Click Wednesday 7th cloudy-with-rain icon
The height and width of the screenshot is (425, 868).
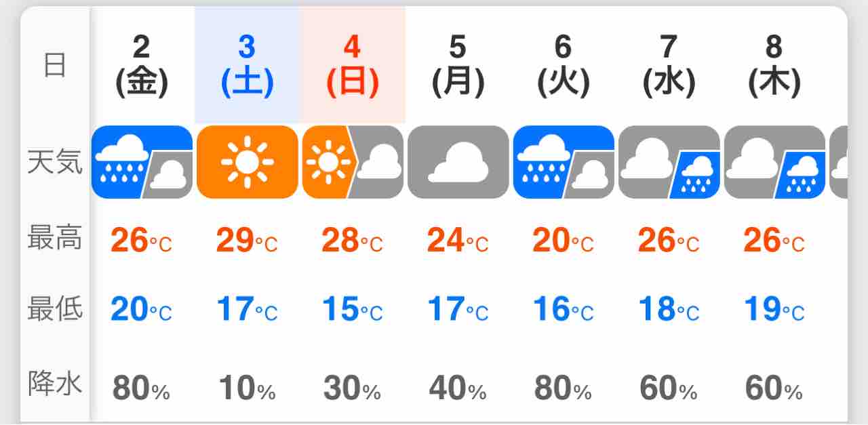[669, 162]
